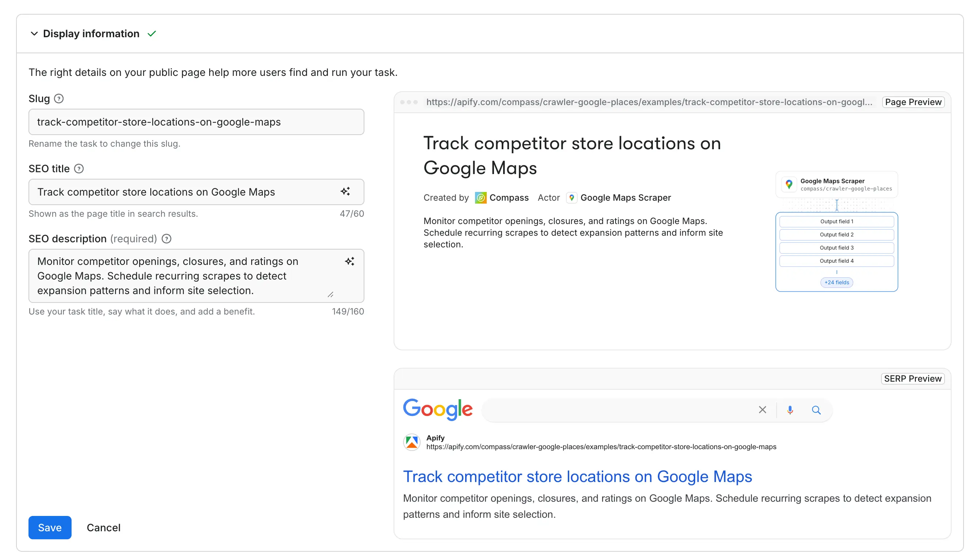Click the 'Use your task title' hint
The image size is (980, 559).
pos(141,311)
